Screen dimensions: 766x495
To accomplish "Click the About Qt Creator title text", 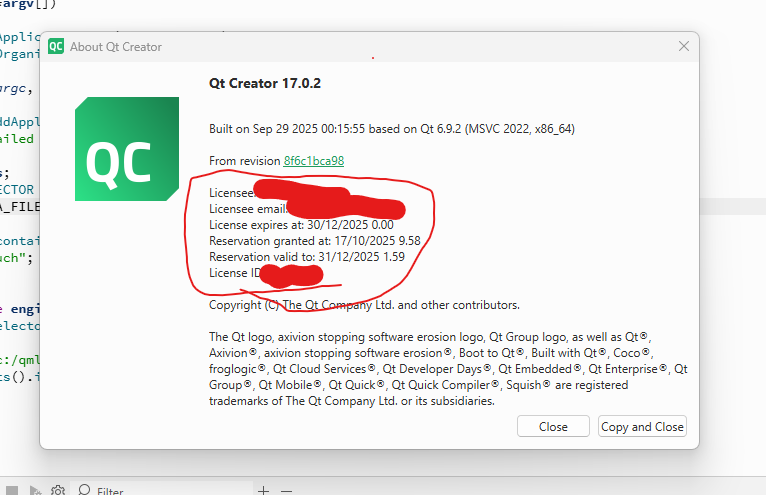I will coord(116,47).
